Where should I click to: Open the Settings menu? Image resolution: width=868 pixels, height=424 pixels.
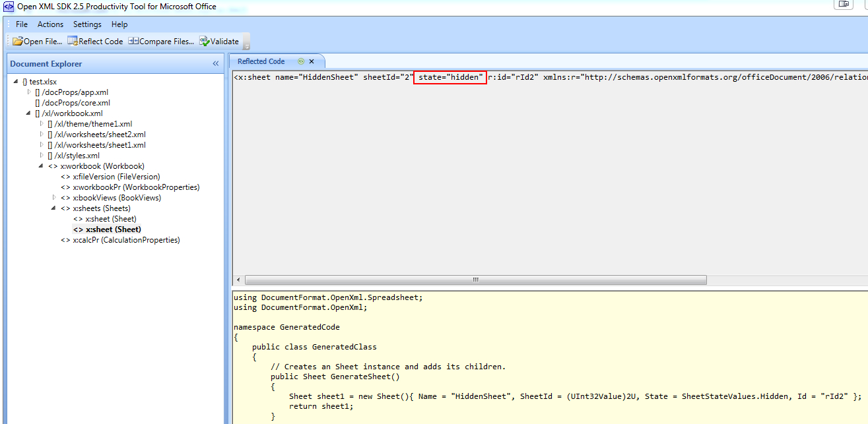86,24
